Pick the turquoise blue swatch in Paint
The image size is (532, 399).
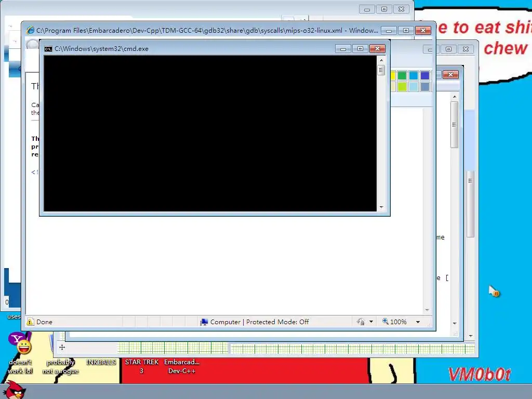click(413, 75)
